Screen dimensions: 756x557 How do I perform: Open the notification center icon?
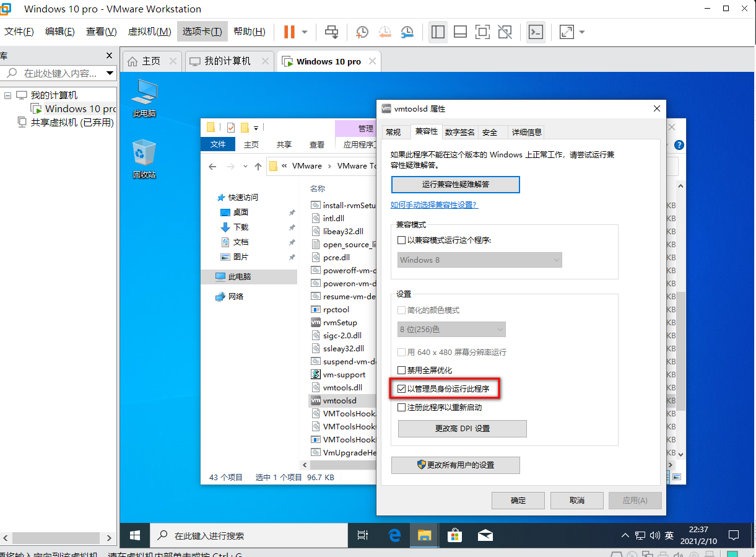734,535
